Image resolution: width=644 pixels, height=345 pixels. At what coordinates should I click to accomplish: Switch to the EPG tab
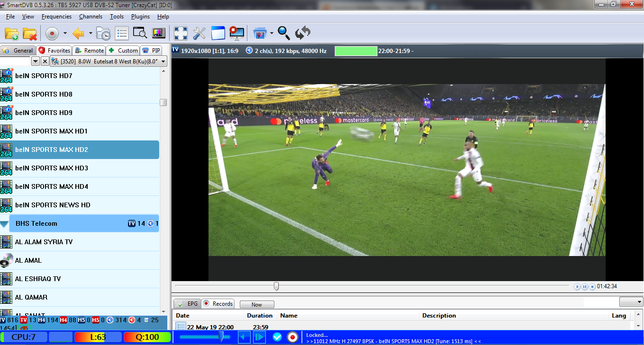point(187,304)
